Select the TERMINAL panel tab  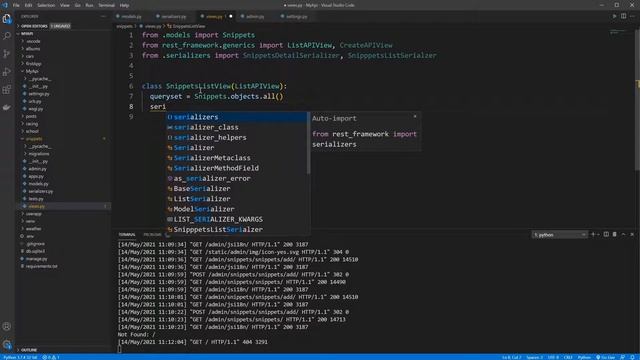tap(127, 235)
